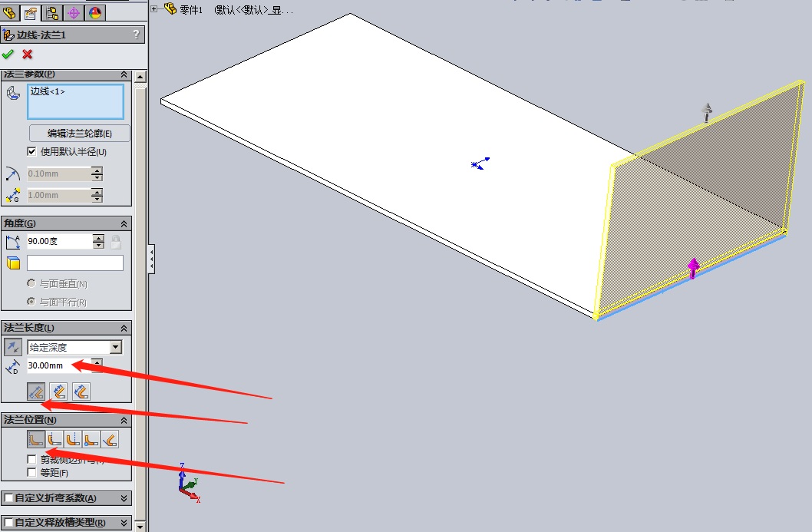
Task: Open the DimXpertManager tab
Action: [x=74, y=12]
